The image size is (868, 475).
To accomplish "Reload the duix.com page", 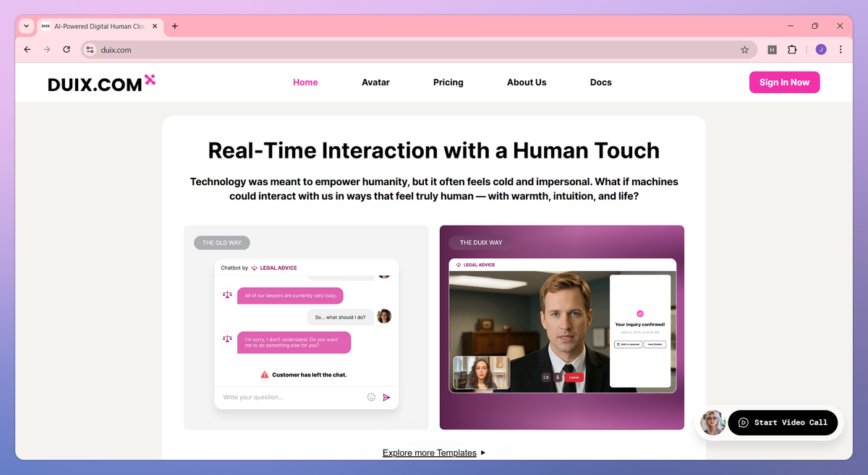I will [67, 50].
